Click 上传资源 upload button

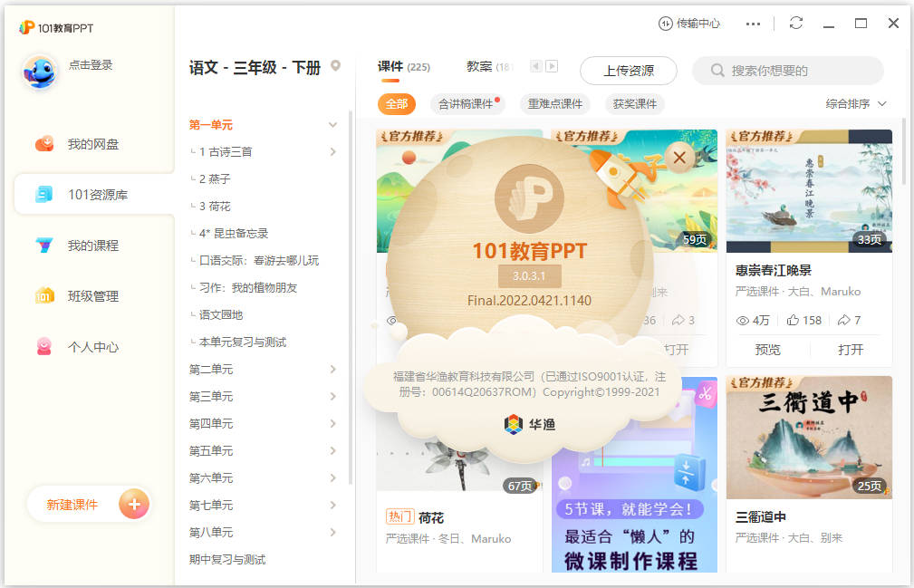(629, 71)
